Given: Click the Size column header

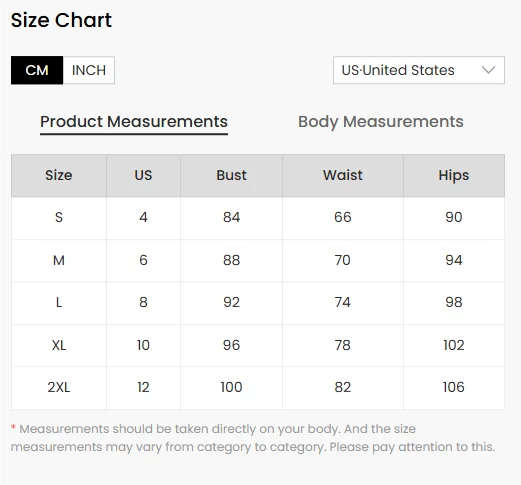Looking at the screenshot, I should coord(59,175).
